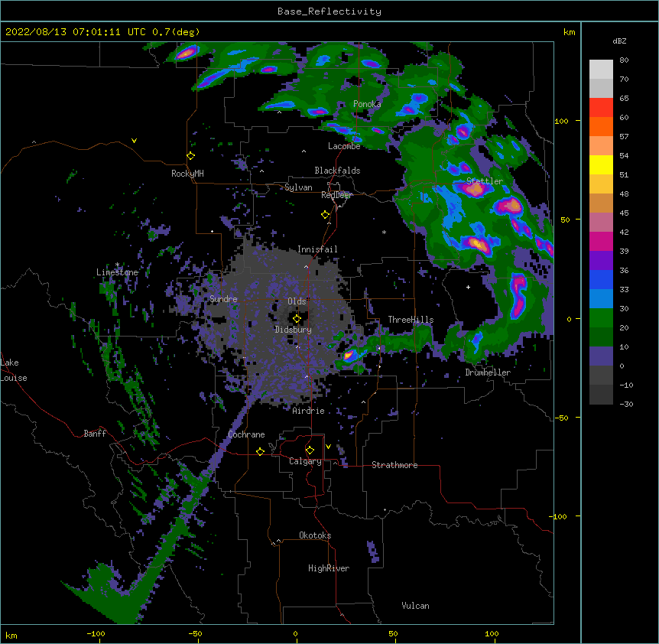Click the -100 tick on the bottom km axis
The image size is (659, 644).
96,633
